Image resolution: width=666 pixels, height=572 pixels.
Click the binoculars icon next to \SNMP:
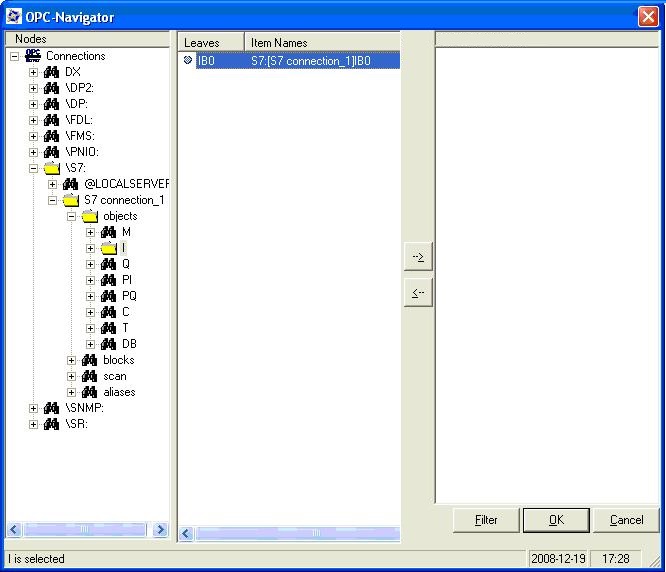tap(51, 408)
